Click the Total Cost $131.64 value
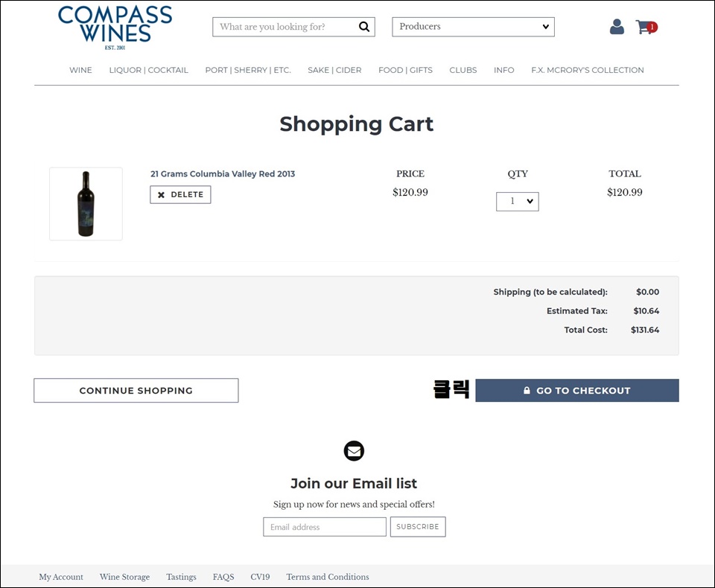 pos(645,330)
